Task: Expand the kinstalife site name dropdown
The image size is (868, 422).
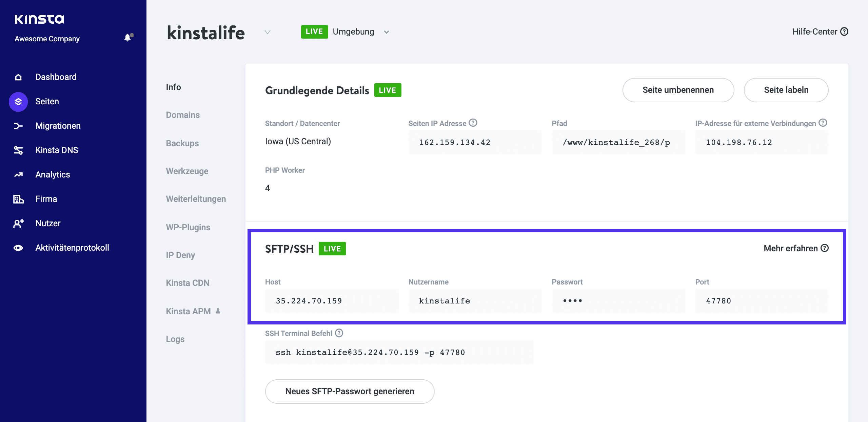Action: click(267, 33)
